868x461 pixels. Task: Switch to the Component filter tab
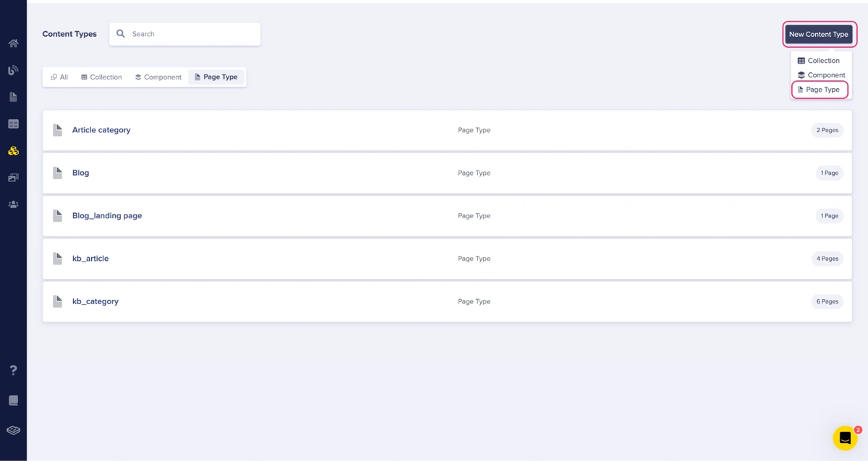[x=158, y=77]
